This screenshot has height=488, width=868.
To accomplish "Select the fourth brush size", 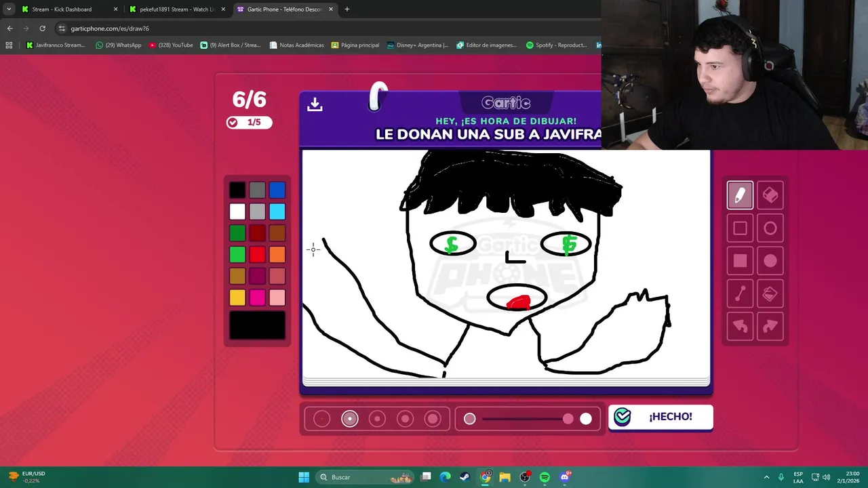I will coord(405,419).
